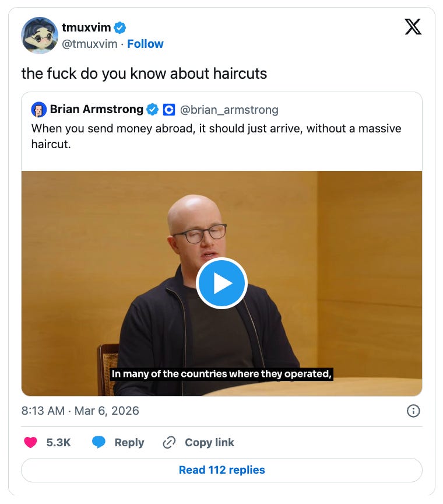Follow the tmuxvim account
The height and width of the screenshot is (504, 443).
click(145, 44)
